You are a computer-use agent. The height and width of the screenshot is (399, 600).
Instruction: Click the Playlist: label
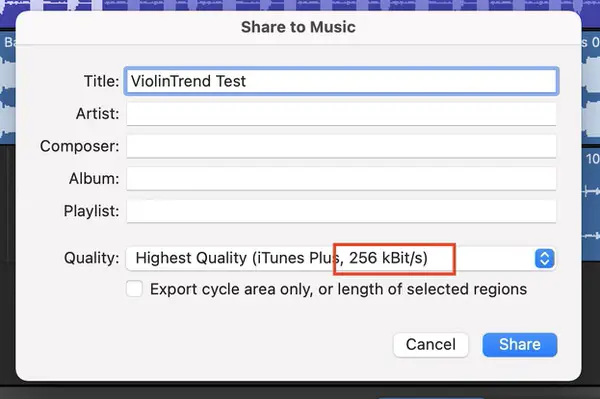91,211
